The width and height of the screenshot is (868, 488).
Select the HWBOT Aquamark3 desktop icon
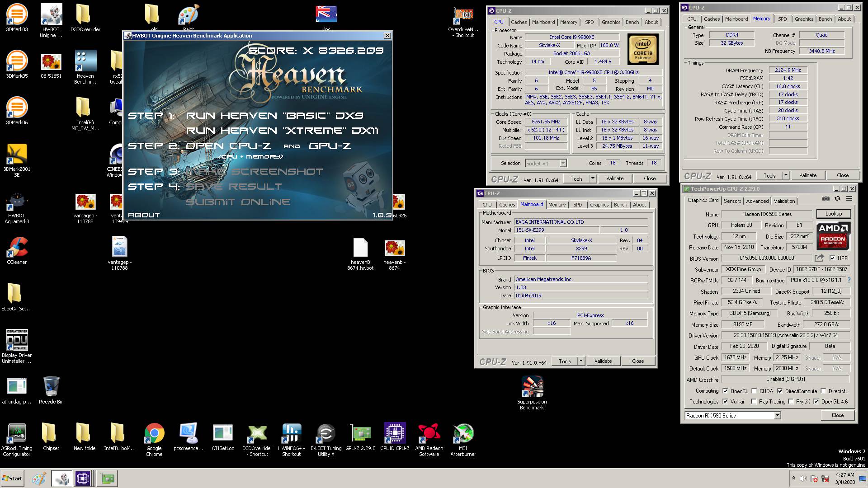[17, 208]
